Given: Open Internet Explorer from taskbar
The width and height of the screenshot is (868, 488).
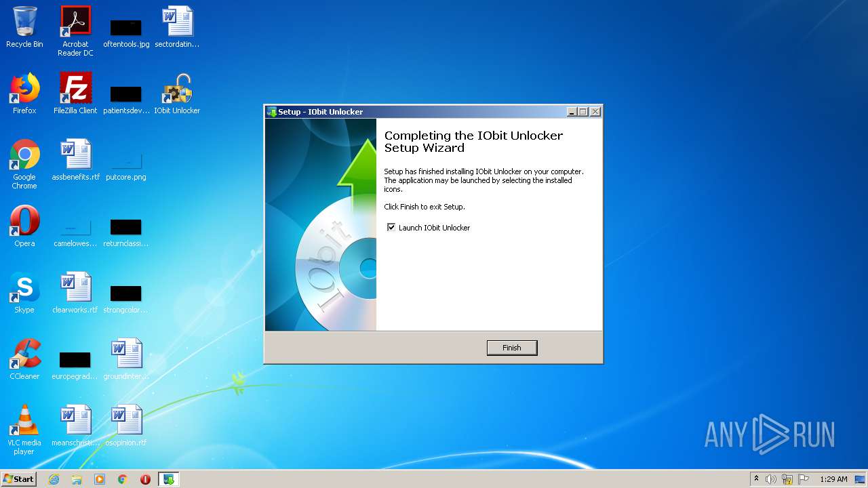Looking at the screenshot, I should (54, 479).
